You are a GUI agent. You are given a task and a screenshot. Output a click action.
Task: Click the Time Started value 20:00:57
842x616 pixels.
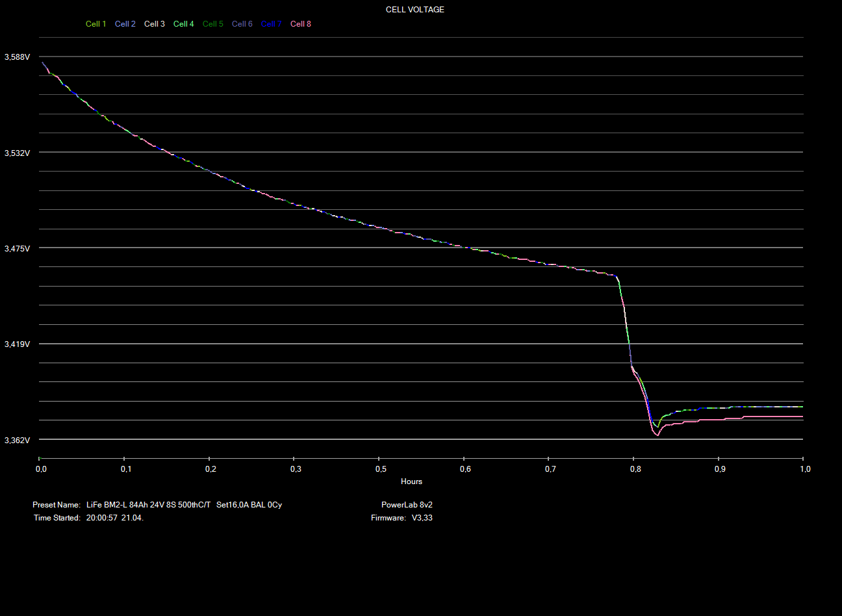pyautogui.click(x=102, y=518)
